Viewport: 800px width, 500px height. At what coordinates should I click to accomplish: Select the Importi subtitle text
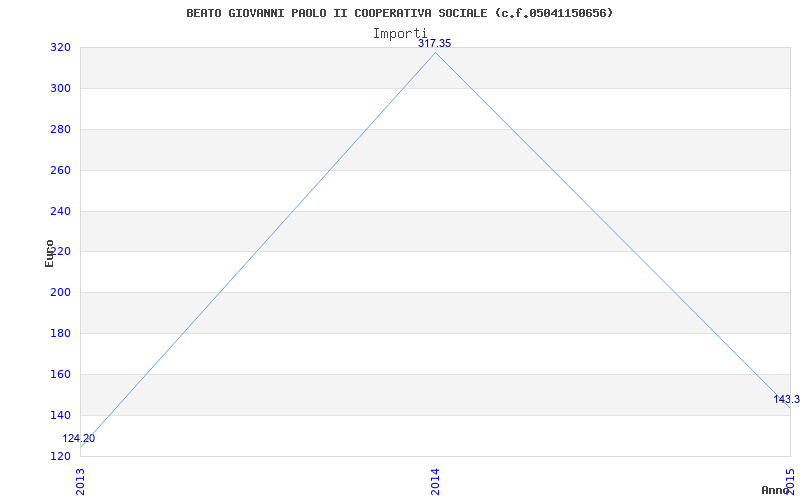pyautogui.click(x=399, y=34)
